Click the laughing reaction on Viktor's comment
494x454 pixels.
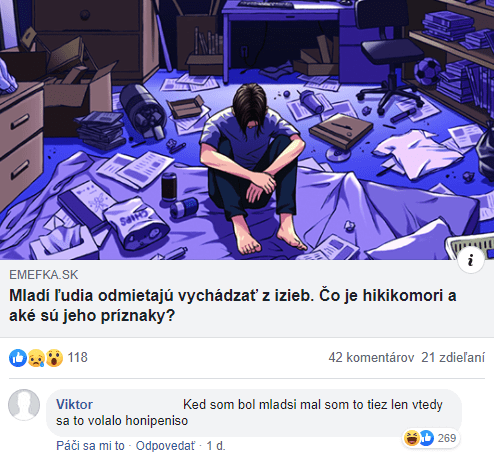(x=411, y=438)
